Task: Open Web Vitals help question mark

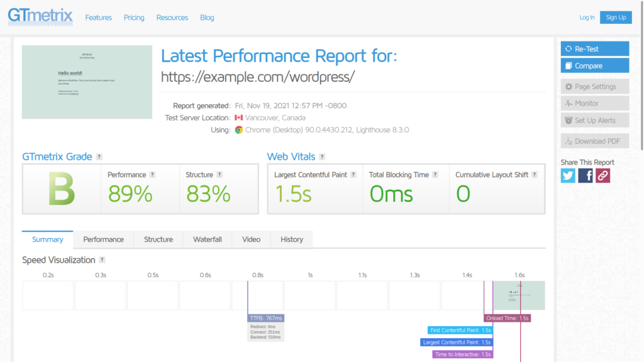Action: [x=323, y=156]
